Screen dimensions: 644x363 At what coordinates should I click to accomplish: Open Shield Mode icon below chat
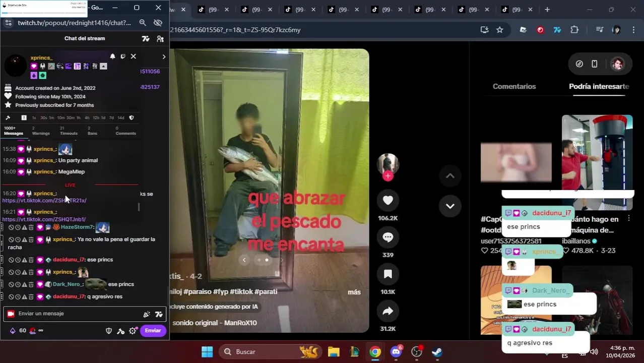[x=108, y=331]
